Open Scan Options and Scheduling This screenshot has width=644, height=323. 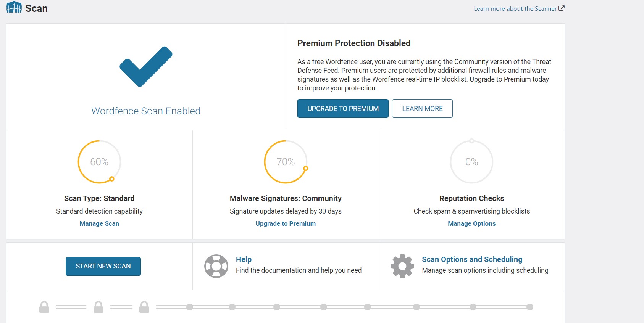(472, 259)
